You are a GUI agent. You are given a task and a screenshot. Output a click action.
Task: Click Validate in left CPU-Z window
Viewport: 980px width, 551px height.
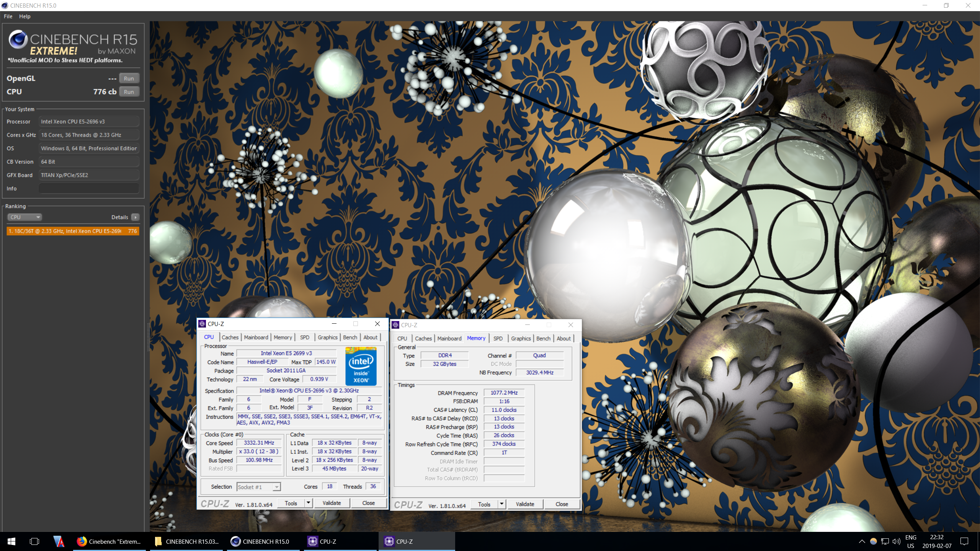[x=332, y=503]
